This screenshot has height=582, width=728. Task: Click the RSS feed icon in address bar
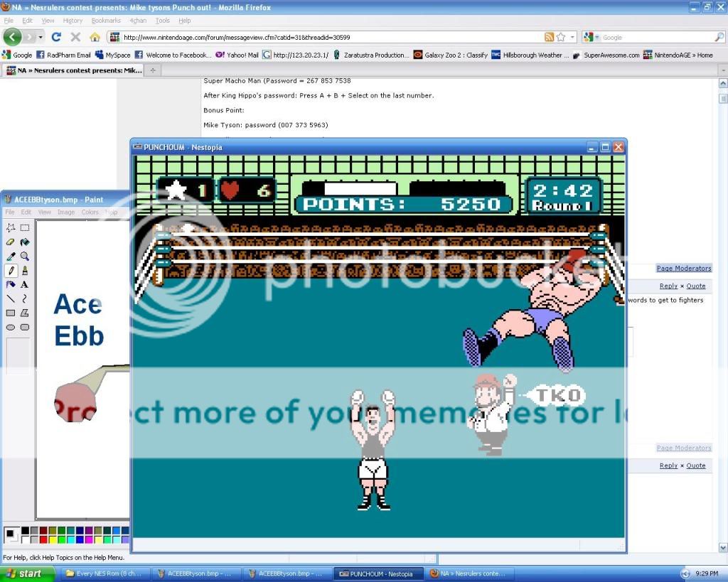[549, 37]
